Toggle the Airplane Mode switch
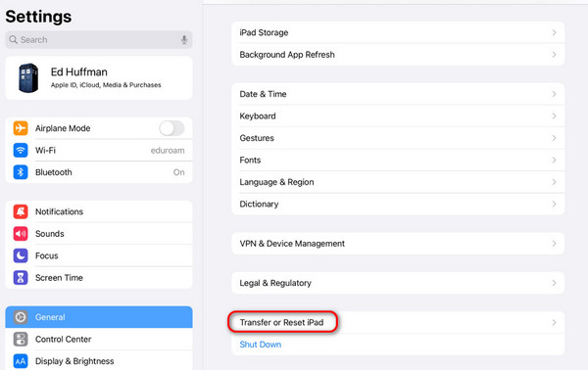The width and height of the screenshot is (588, 370). (171, 128)
